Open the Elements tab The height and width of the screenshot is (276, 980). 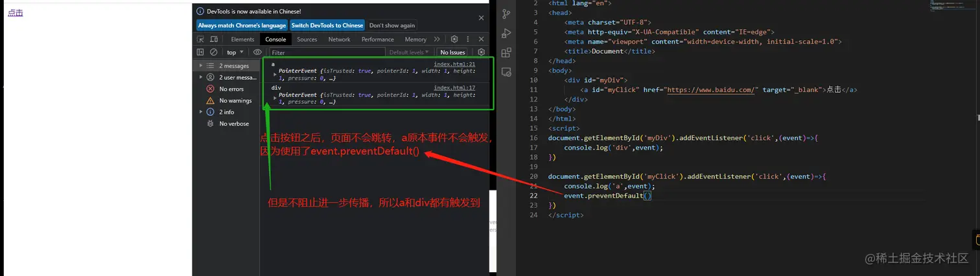coord(242,40)
